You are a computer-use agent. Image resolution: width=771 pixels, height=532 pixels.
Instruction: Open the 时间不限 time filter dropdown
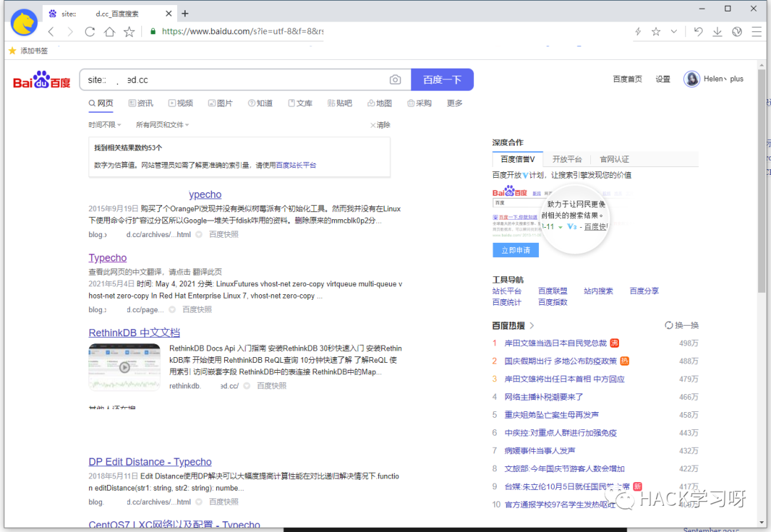point(105,125)
